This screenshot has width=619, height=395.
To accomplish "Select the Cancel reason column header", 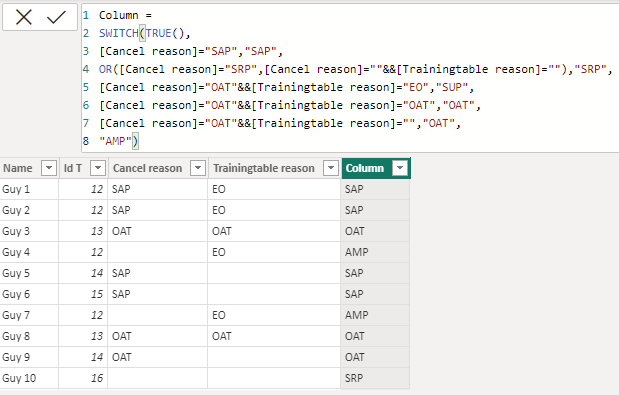I will click(147, 168).
